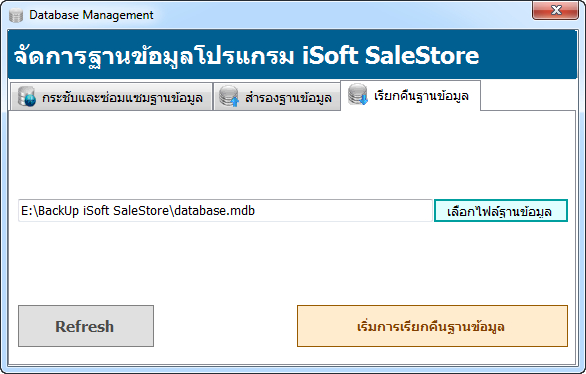Click the compact and repair database icon
586x374 pixels.
tap(27, 97)
